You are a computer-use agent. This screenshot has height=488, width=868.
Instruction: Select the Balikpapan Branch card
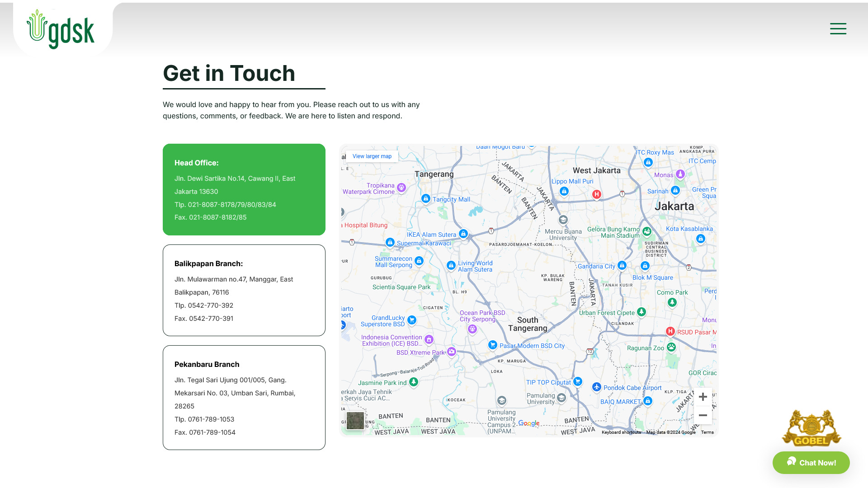pos(244,290)
